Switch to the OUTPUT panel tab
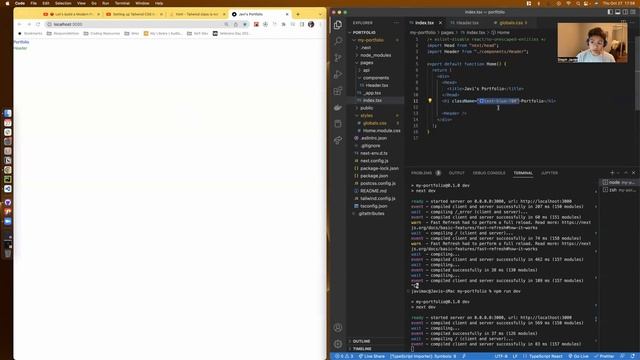 [456, 173]
